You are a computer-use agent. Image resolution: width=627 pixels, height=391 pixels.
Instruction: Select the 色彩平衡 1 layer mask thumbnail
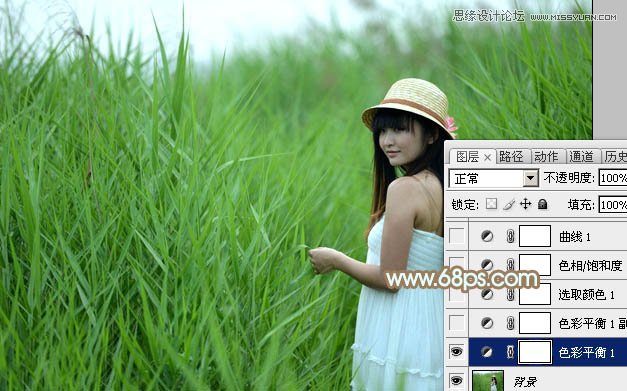[535, 352]
